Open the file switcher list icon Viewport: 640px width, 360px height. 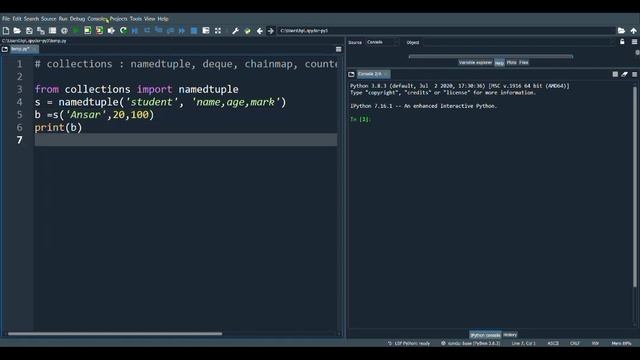tap(53, 31)
